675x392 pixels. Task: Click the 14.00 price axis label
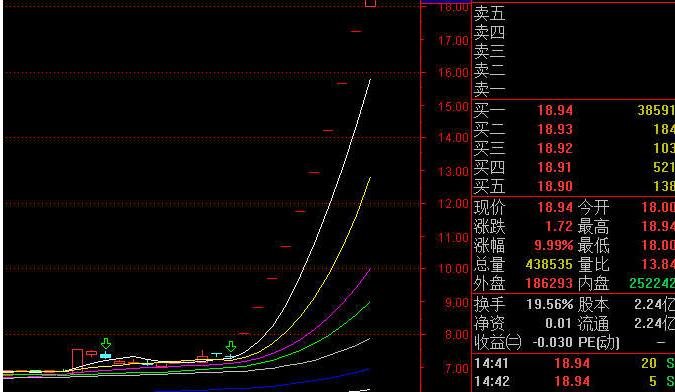pyautogui.click(x=453, y=138)
